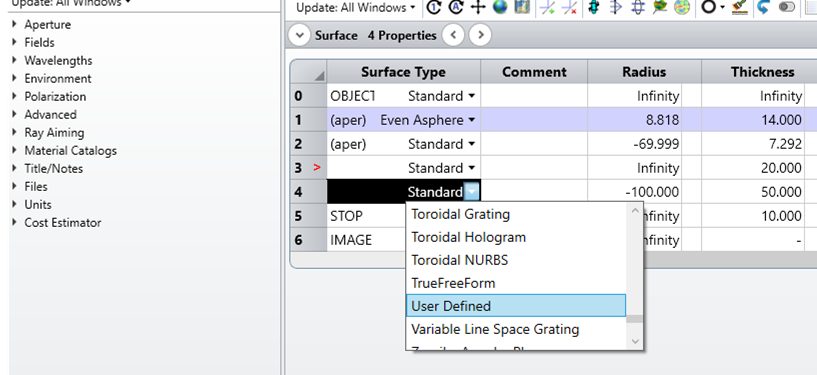Expand the Advanced section
817x375 pixels.
tap(14, 114)
